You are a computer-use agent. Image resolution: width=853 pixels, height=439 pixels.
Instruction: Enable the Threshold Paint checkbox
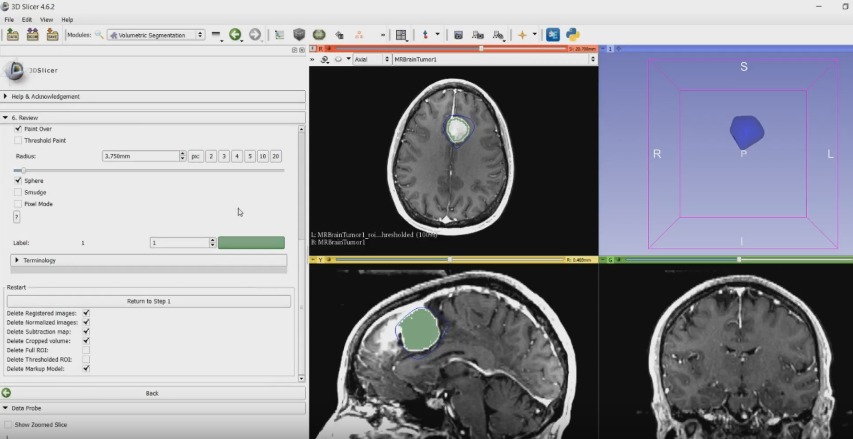[18, 140]
